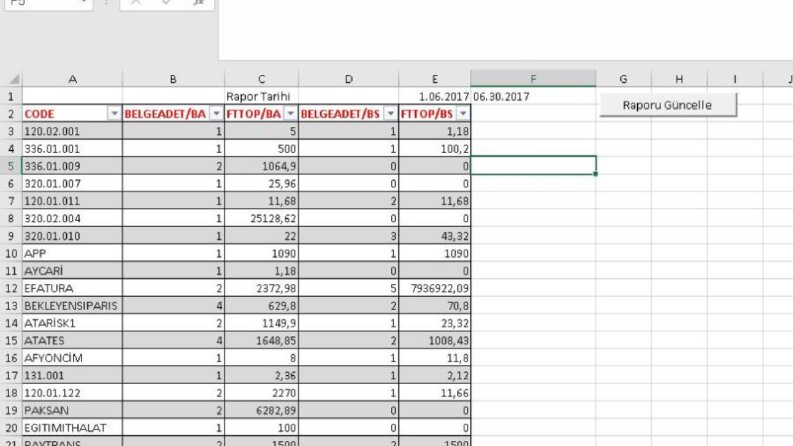Click the Rapor Tarihi cell
The image size is (793, 446).
coord(261,96)
